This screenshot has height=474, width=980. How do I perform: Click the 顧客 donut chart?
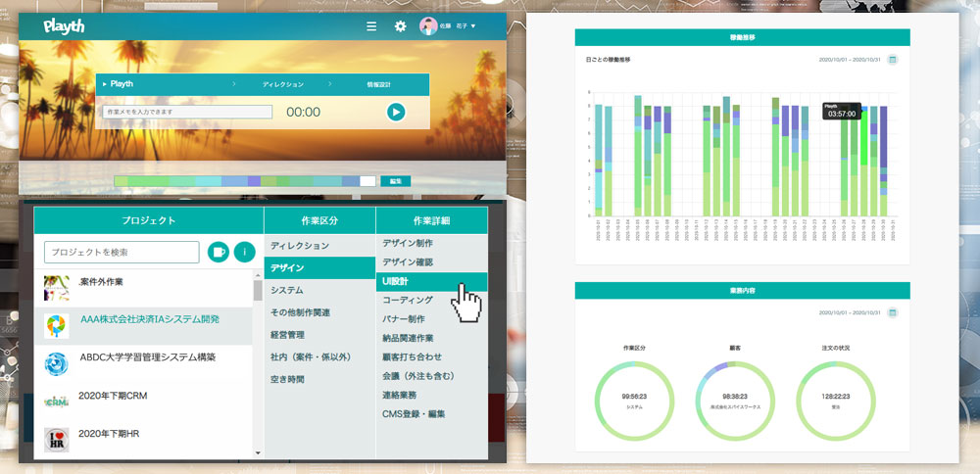click(x=735, y=401)
